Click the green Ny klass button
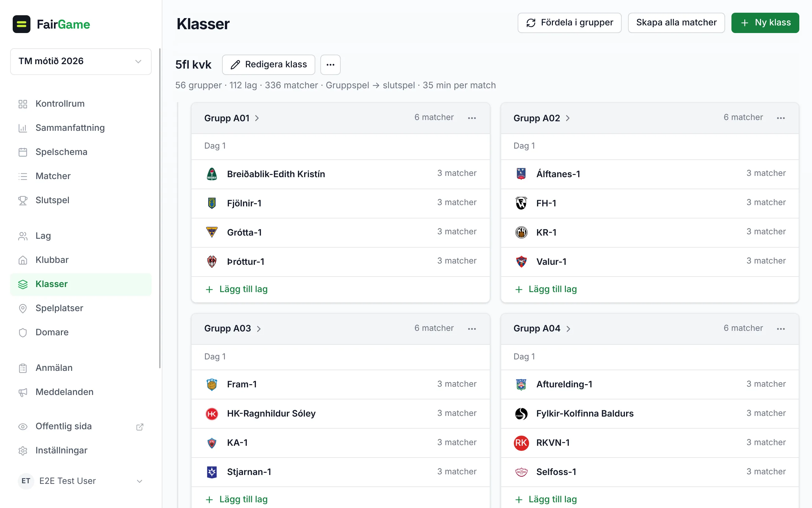Image resolution: width=812 pixels, height=508 pixels. pos(765,23)
